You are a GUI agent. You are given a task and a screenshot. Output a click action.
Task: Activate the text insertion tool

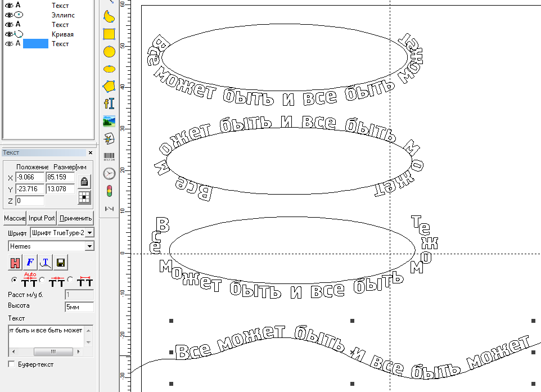point(109,103)
